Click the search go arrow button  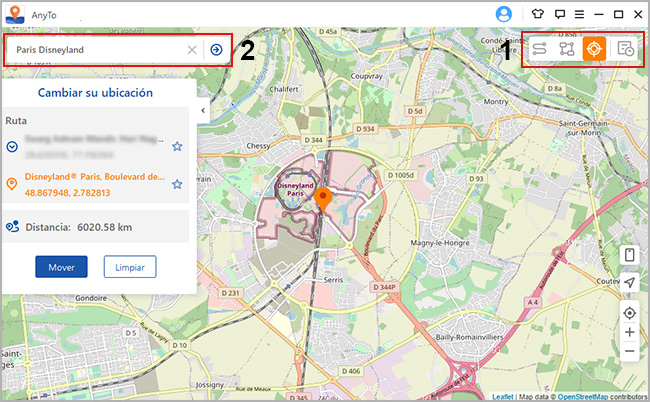click(216, 50)
